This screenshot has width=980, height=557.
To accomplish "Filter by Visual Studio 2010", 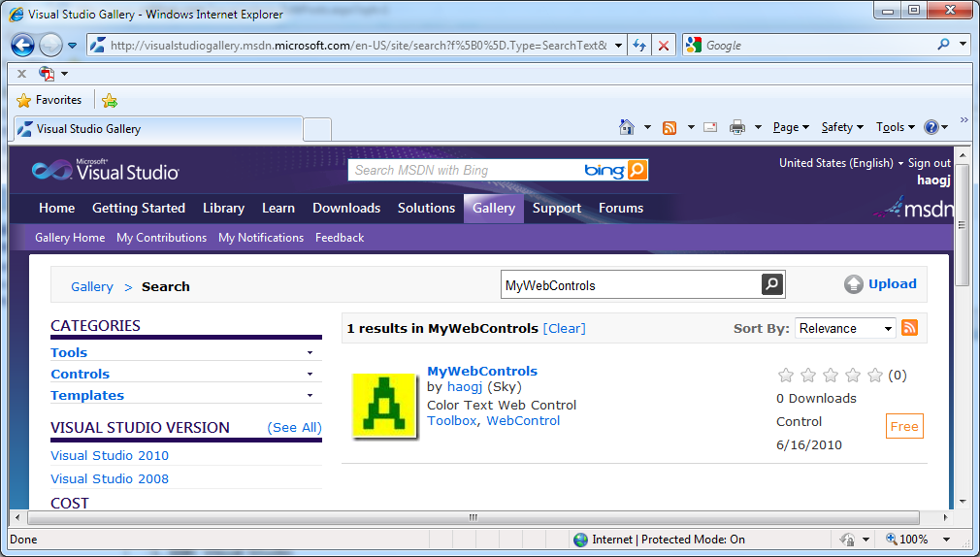I will coord(110,456).
